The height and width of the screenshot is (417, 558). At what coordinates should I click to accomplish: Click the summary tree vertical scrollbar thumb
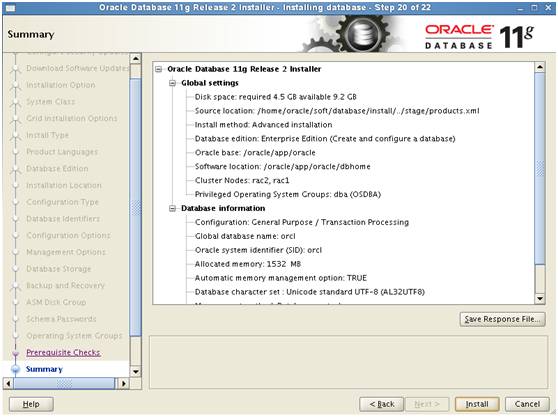pos(540,168)
